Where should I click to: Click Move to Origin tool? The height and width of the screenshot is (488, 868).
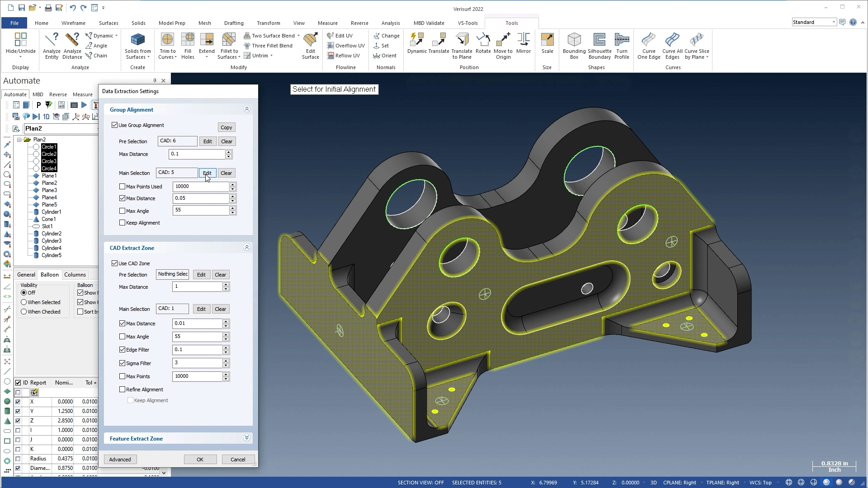pyautogui.click(x=503, y=45)
